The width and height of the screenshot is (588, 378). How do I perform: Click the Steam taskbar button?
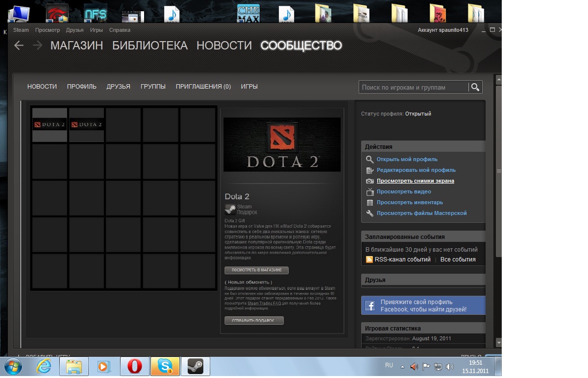(x=196, y=366)
